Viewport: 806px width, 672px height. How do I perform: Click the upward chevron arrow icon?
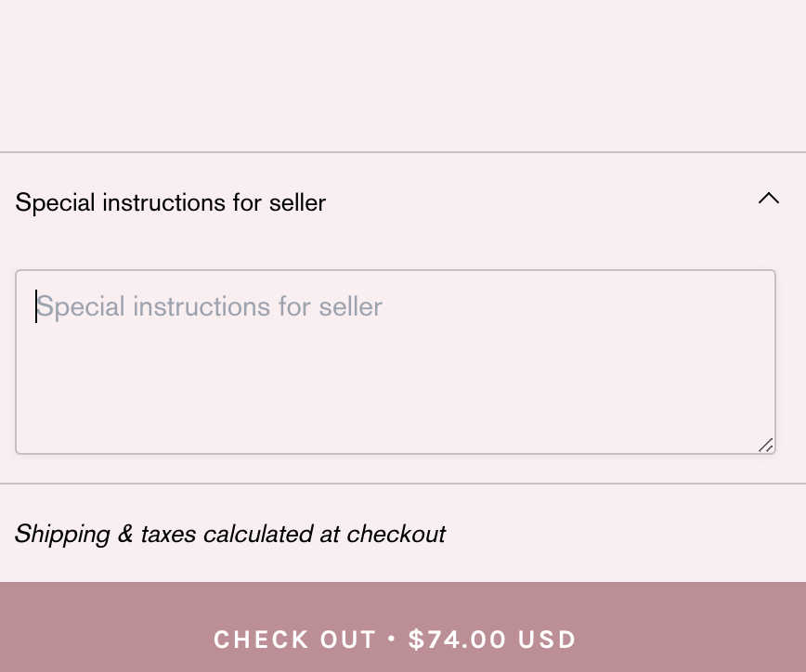tap(768, 199)
